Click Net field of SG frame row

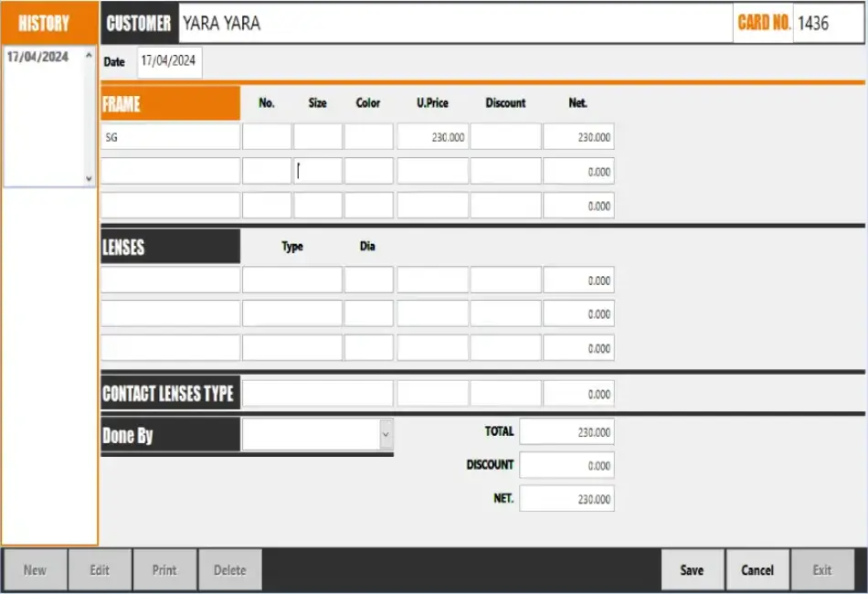click(x=578, y=137)
